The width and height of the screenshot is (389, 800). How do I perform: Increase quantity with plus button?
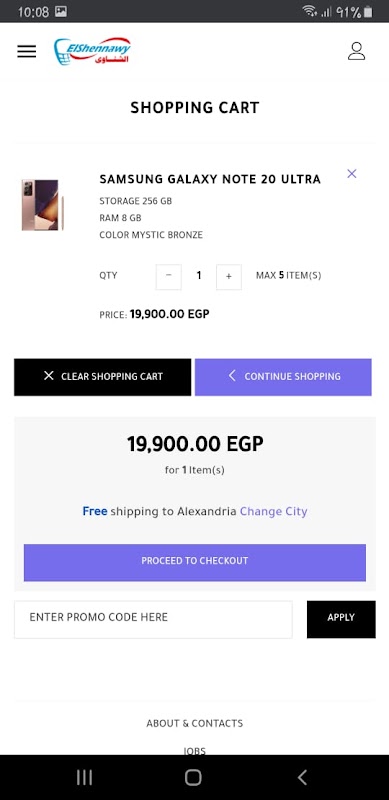coord(229,277)
